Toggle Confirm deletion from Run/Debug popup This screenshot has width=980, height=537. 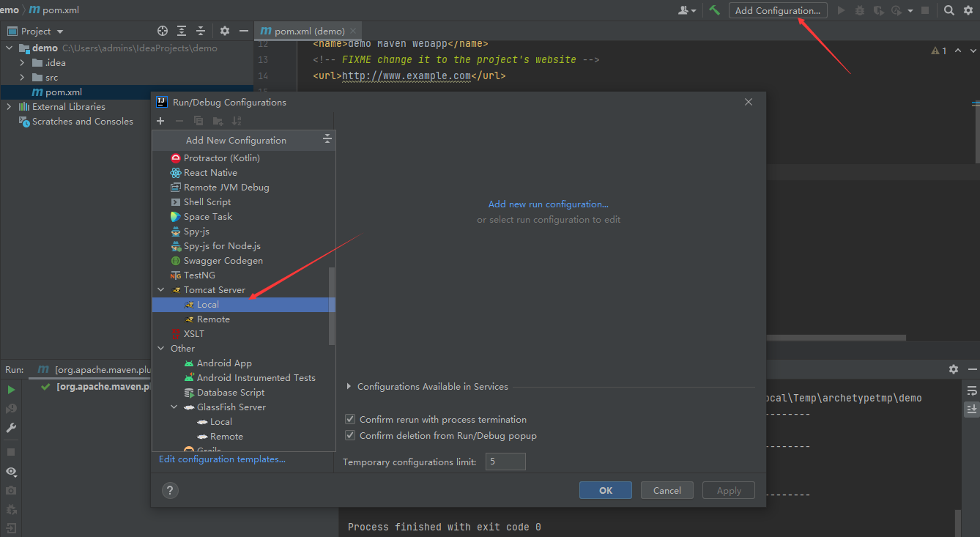(350, 436)
